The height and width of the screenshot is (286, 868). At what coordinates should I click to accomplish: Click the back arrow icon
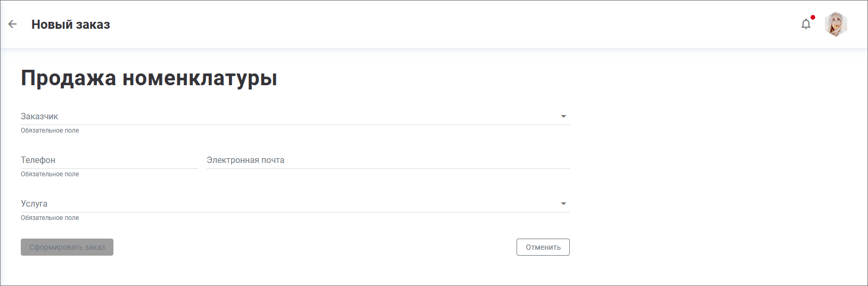click(13, 24)
